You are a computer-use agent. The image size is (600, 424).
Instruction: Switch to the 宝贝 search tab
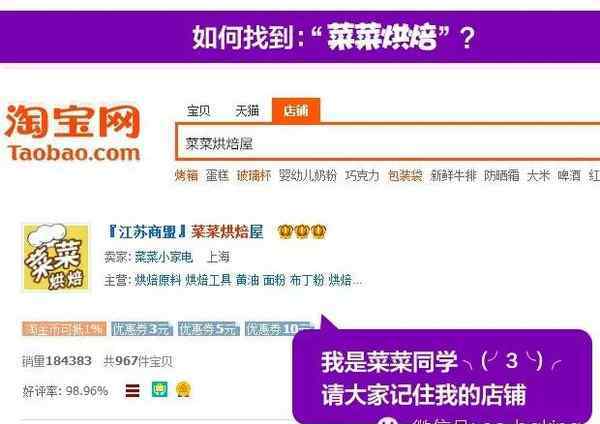point(198,111)
